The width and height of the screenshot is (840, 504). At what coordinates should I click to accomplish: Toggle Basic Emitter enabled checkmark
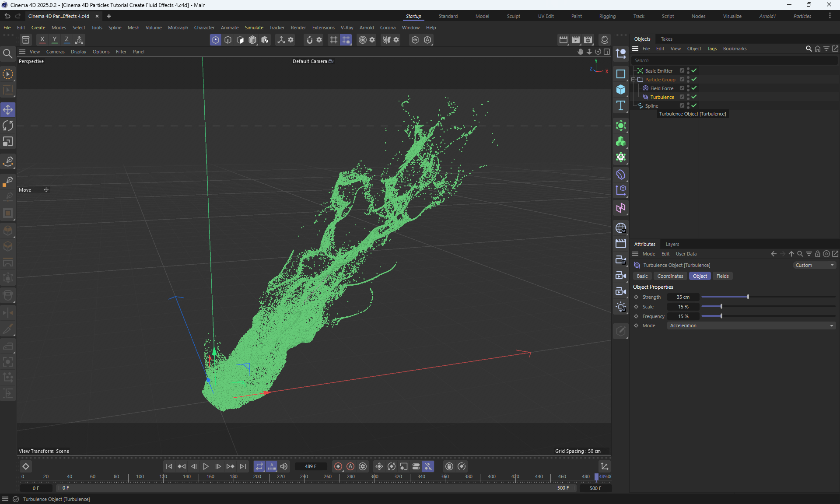(x=694, y=70)
